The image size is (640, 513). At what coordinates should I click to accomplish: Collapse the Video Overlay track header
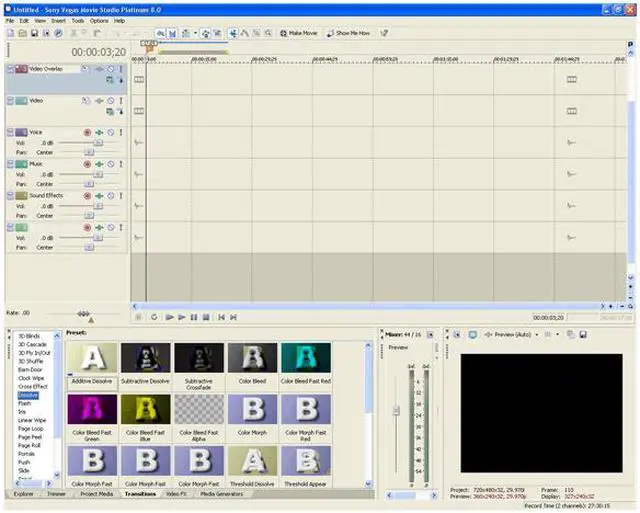pos(10,69)
